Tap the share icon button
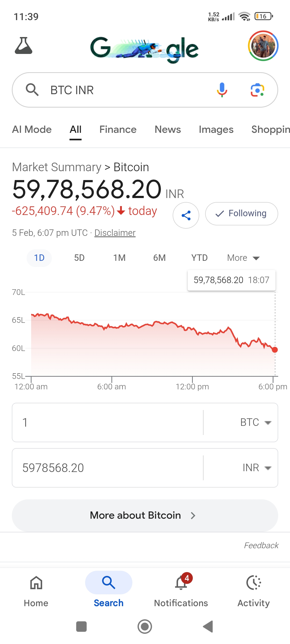Screen dimensions: 290x644 click(186, 215)
